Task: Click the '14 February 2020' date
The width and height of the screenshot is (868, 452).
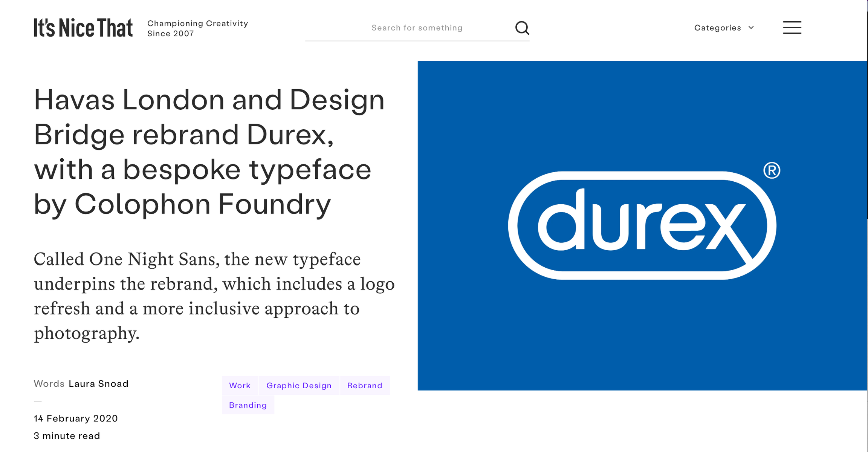Action: [x=76, y=418]
